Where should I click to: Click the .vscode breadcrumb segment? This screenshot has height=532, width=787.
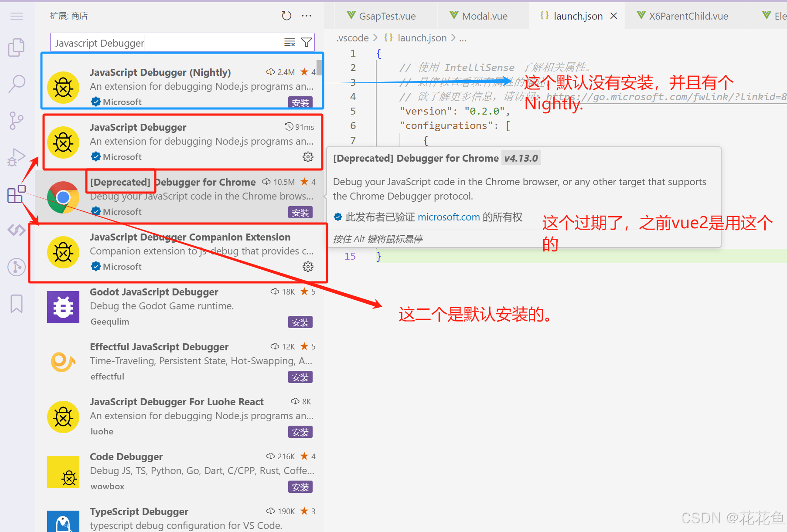point(352,38)
